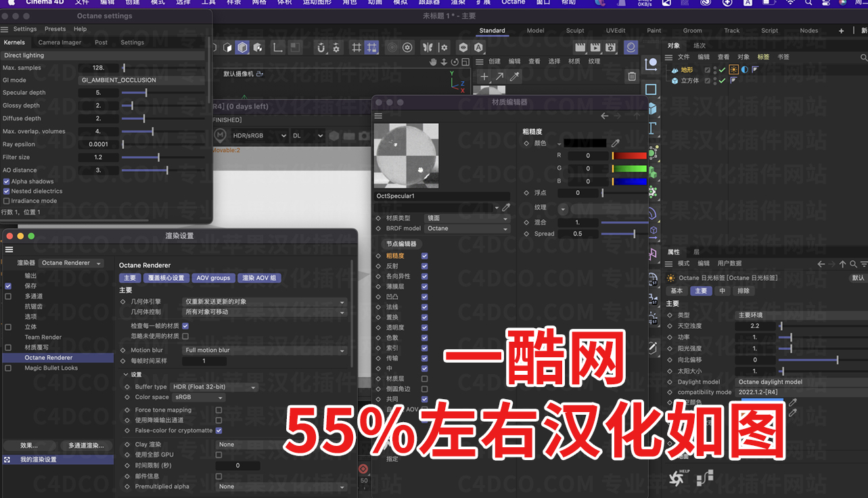Click the 节点编辑器 button
Viewport: 868px width, 498px height.
pyautogui.click(x=401, y=244)
